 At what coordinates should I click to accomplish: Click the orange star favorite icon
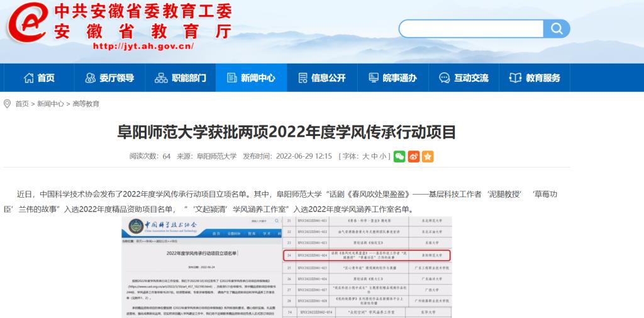click(428, 156)
